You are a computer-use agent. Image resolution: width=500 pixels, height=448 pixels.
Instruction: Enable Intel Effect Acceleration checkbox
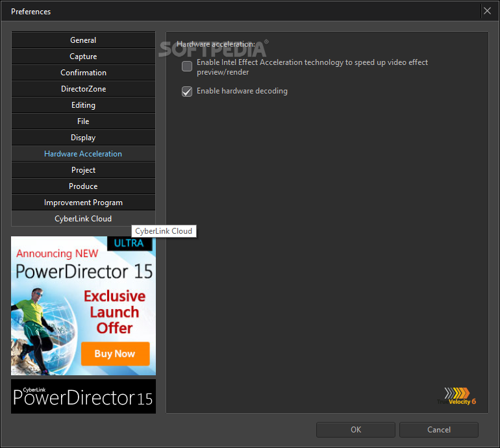[187, 66]
